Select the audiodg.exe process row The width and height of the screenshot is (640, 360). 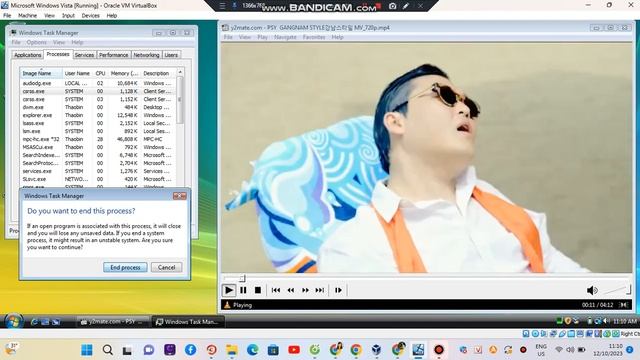click(x=98, y=83)
